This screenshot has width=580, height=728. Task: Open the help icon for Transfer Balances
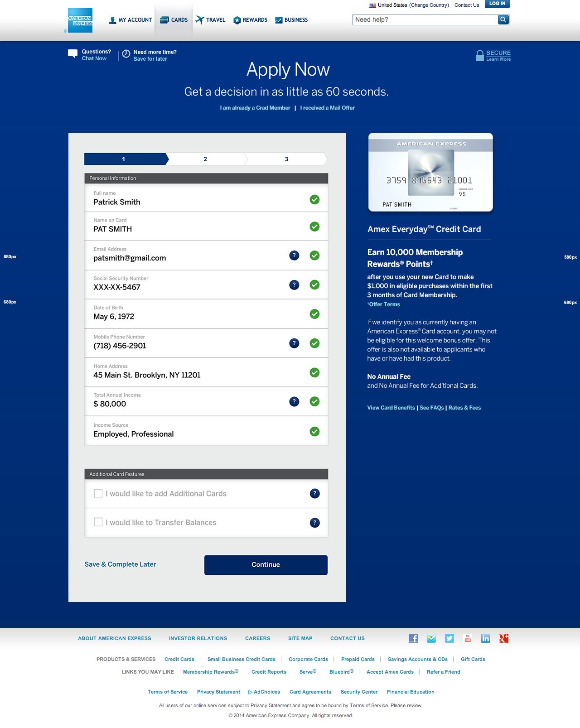(x=315, y=523)
